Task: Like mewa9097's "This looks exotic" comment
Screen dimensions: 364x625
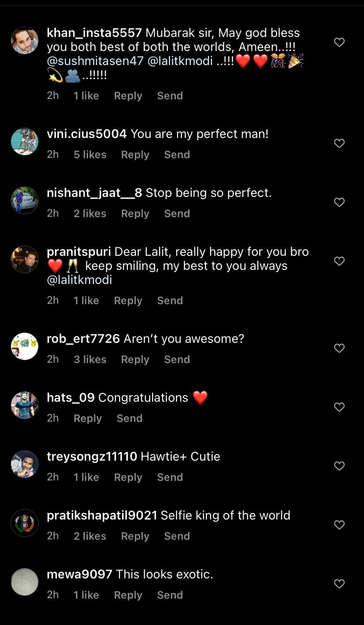Action: 339,584
